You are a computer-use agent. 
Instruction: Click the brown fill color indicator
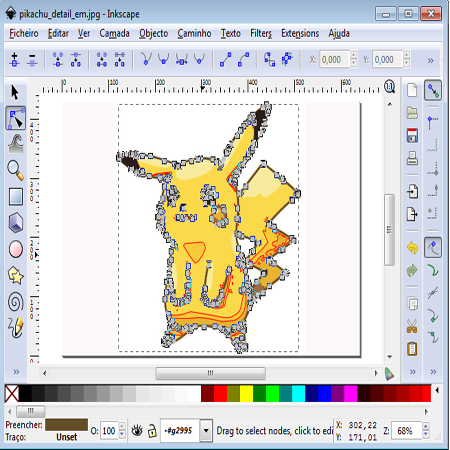tap(67, 425)
